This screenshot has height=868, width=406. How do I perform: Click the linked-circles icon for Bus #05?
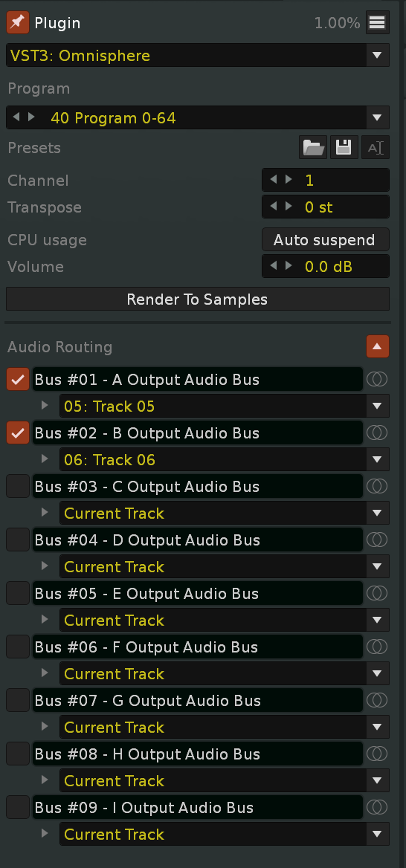tap(377, 594)
